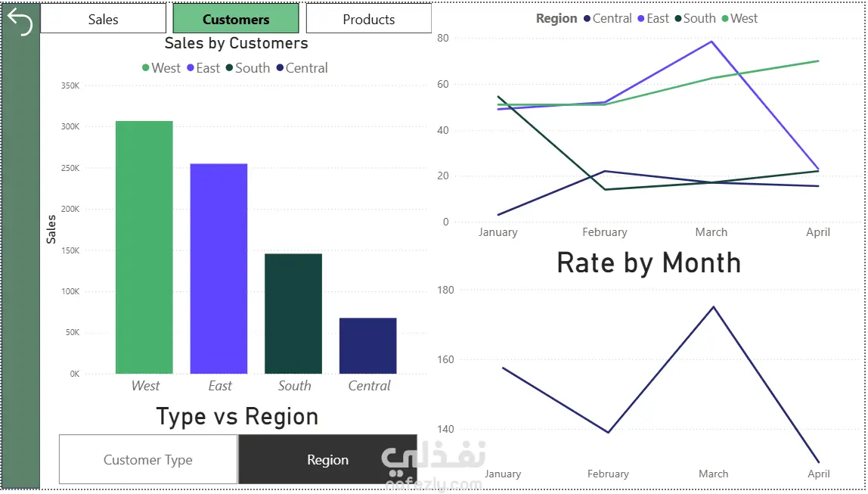Click the East line peak at March

711,42
